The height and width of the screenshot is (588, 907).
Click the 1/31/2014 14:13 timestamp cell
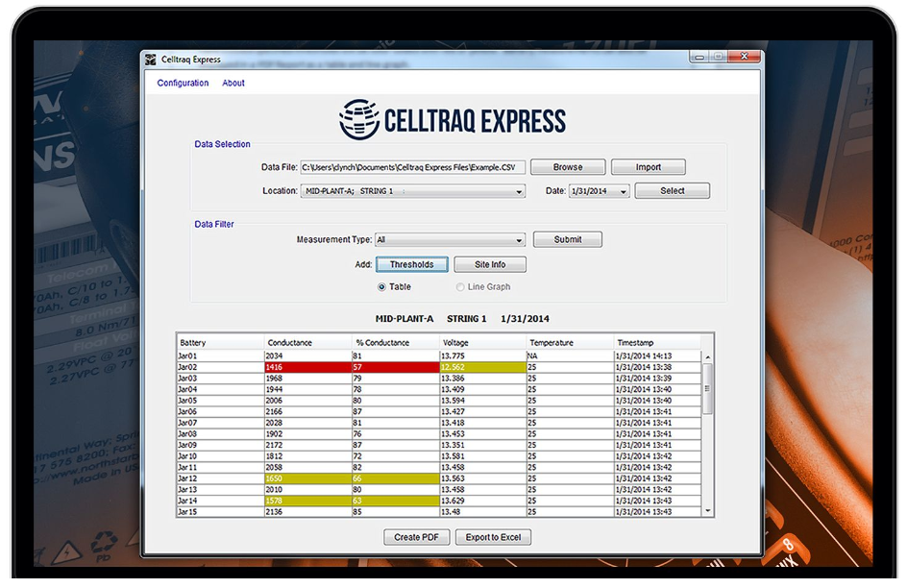(657, 356)
